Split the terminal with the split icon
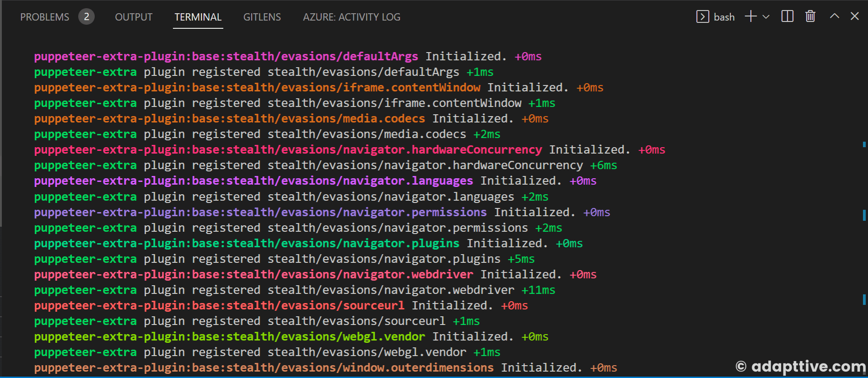 [787, 17]
